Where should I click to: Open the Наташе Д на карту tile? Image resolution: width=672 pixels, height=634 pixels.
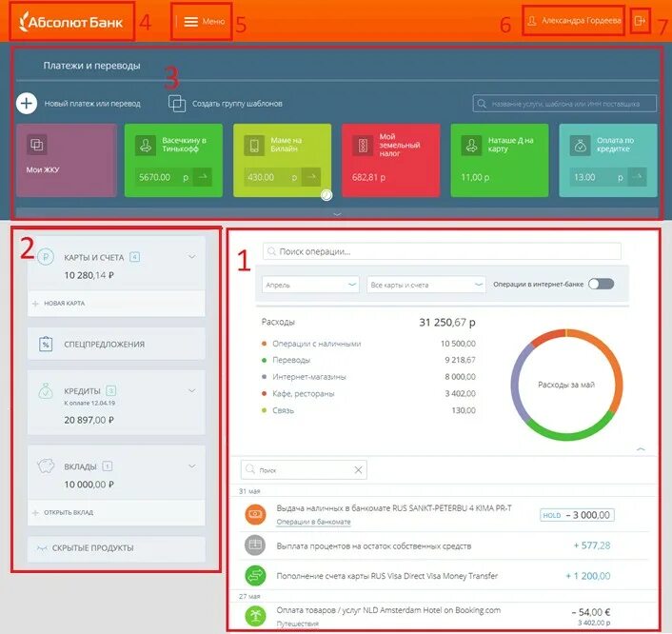tap(500, 160)
